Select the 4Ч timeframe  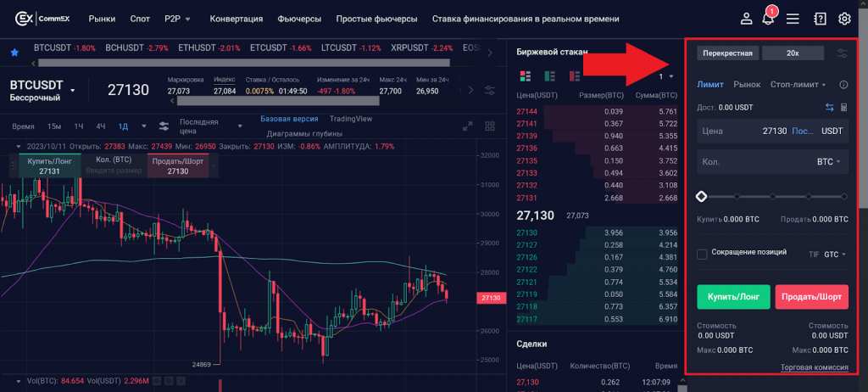pos(100,126)
